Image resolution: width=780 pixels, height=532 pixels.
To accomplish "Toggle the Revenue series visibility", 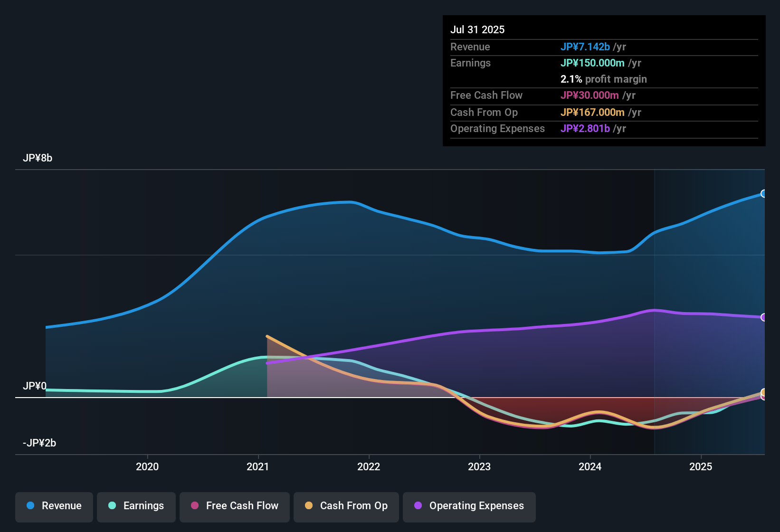I will tap(54, 507).
